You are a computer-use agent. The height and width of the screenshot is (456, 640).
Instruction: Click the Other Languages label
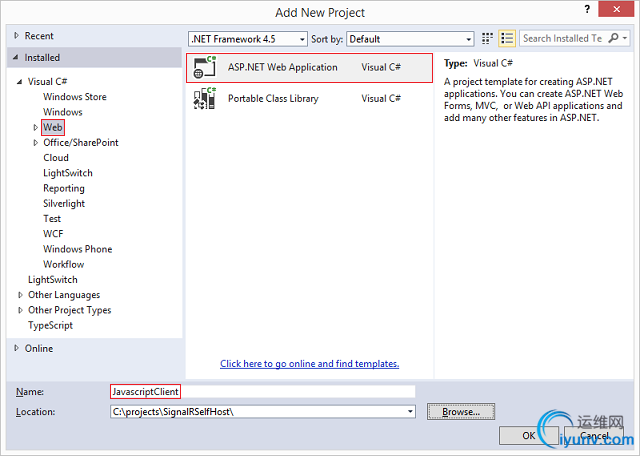pyautogui.click(x=64, y=295)
